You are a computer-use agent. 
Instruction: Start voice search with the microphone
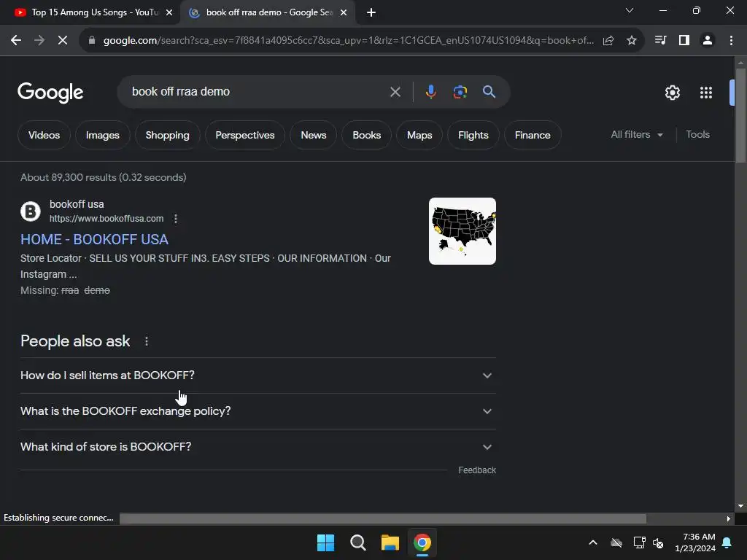click(x=430, y=92)
